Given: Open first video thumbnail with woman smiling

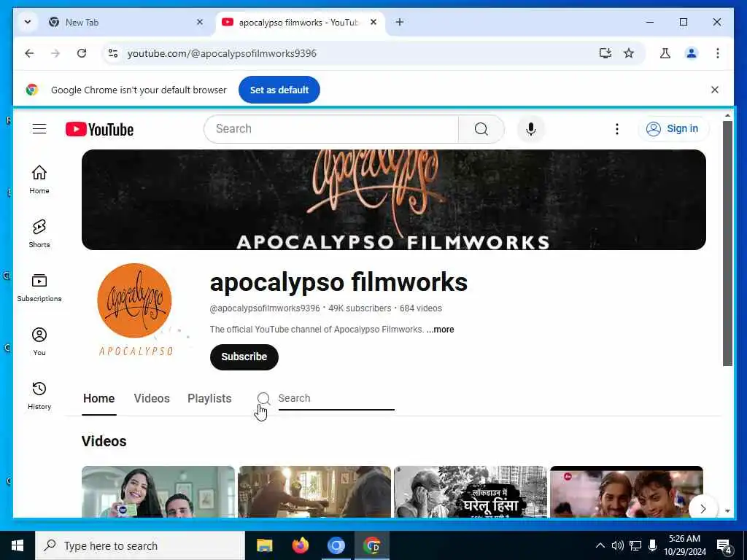Looking at the screenshot, I should click(158, 491).
